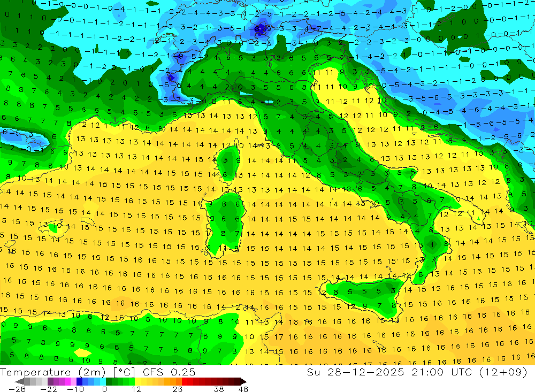Click the "-10" legend scale label
Screen dimensions: 535x392
pos(75,389)
